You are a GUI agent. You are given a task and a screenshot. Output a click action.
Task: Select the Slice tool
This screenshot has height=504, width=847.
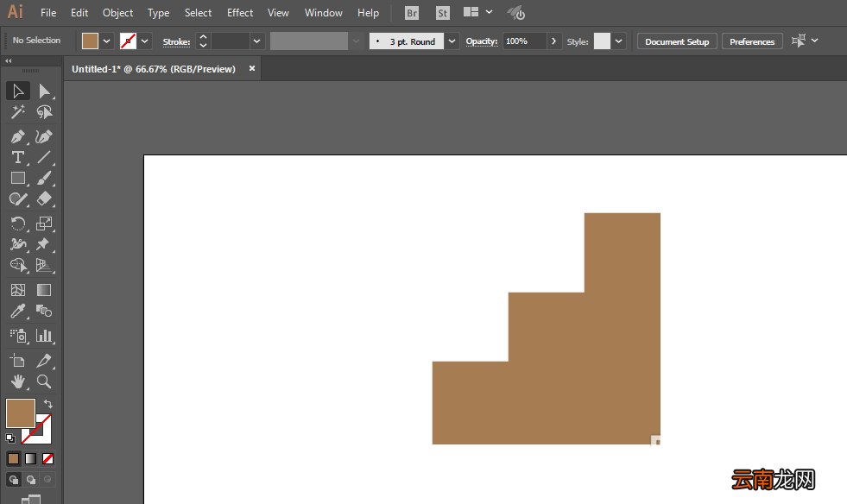click(44, 361)
